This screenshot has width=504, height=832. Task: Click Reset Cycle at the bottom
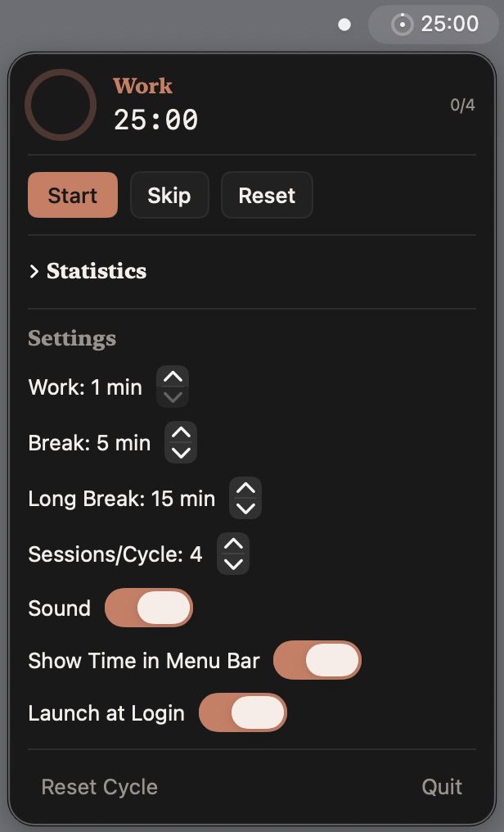tap(99, 787)
